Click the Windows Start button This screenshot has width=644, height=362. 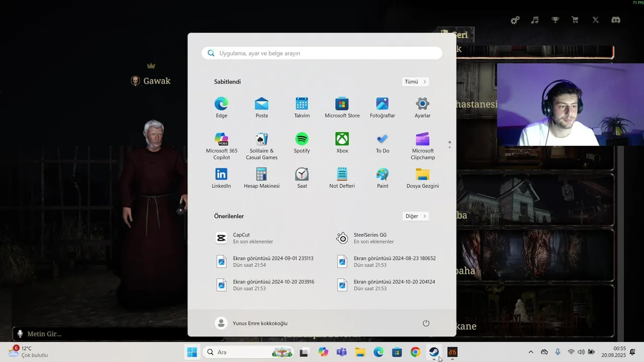pyautogui.click(x=192, y=352)
